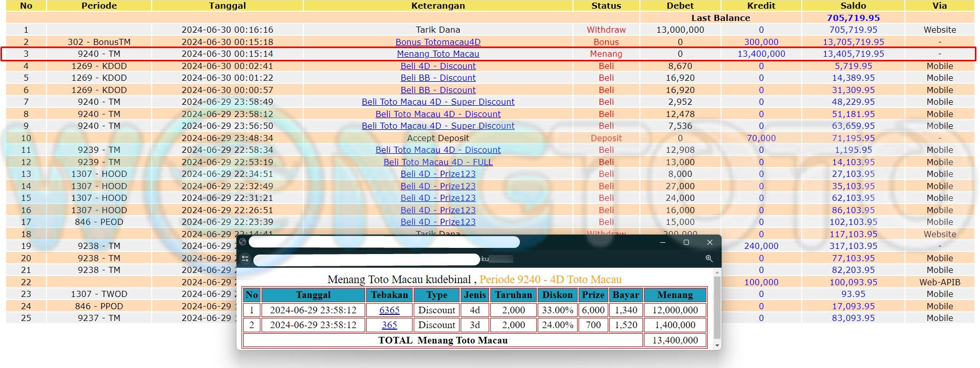Open Beli BB - Discount link at 00:01:22
Image resolution: width=980 pixels, height=368 pixels.
click(x=438, y=78)
